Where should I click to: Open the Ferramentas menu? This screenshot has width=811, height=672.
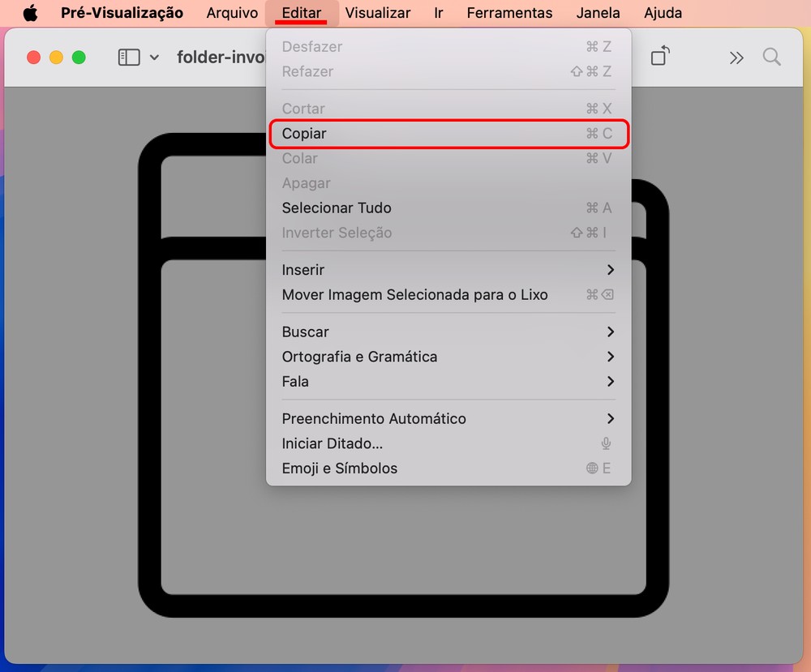click(509, 13)
